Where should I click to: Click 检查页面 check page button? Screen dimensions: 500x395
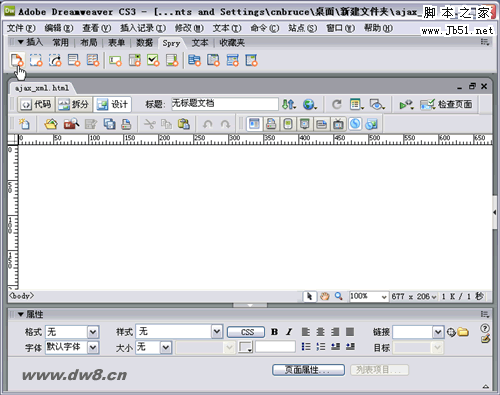point(446,104)
